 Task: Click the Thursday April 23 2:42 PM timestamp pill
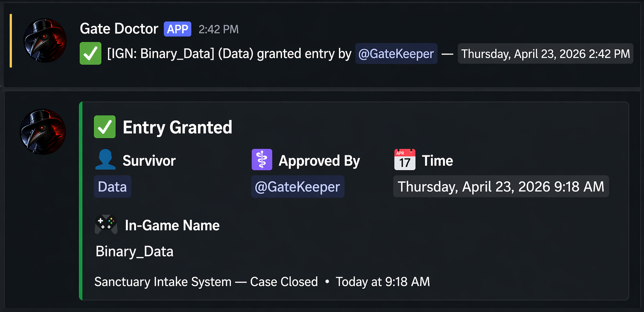pos(545,54)
